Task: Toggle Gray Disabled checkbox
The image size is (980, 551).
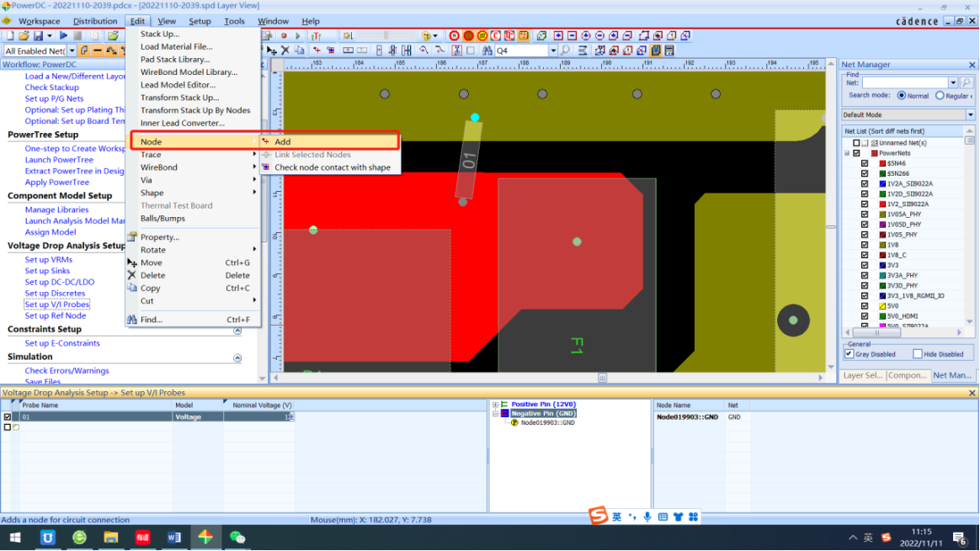Action: (849, 354)
